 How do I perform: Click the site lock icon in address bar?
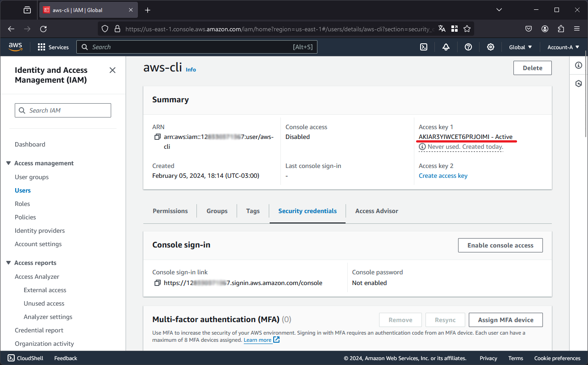pos(117,29)
